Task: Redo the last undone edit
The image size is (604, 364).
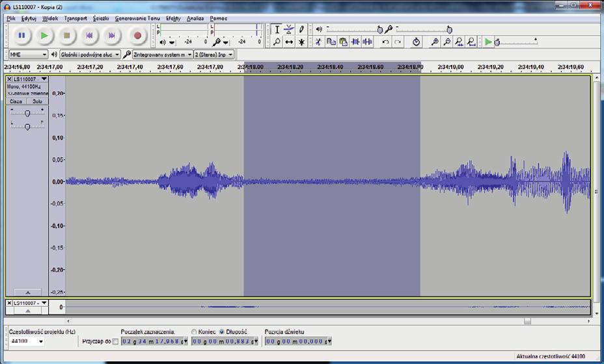Action: (398, 42)
